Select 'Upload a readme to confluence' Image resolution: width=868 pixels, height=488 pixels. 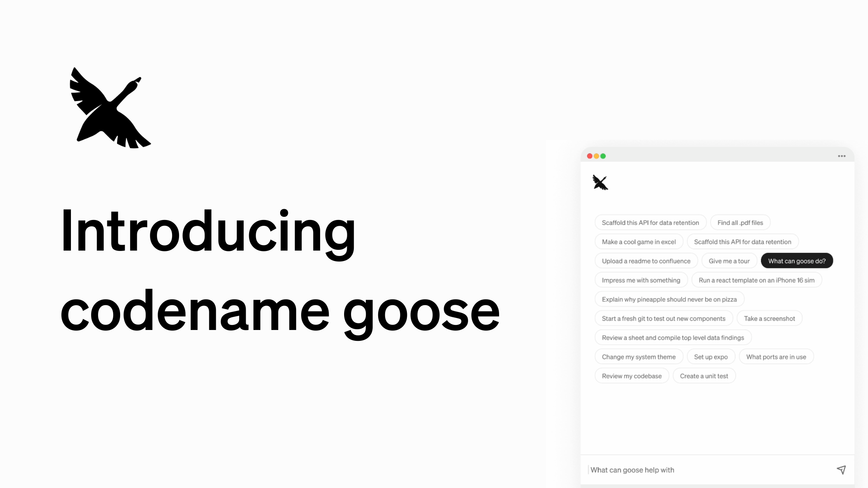coord(646,260)
